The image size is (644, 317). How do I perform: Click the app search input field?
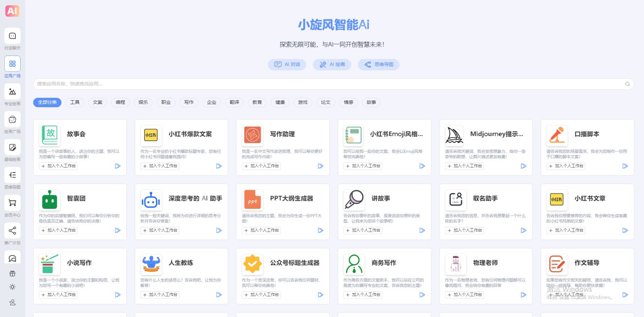pos(322,84)
